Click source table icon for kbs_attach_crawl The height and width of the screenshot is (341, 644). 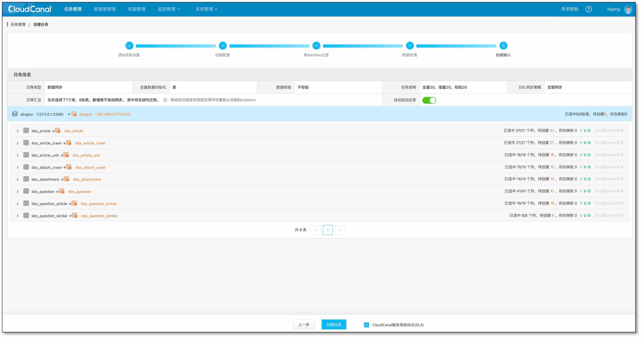click(26, 167)
